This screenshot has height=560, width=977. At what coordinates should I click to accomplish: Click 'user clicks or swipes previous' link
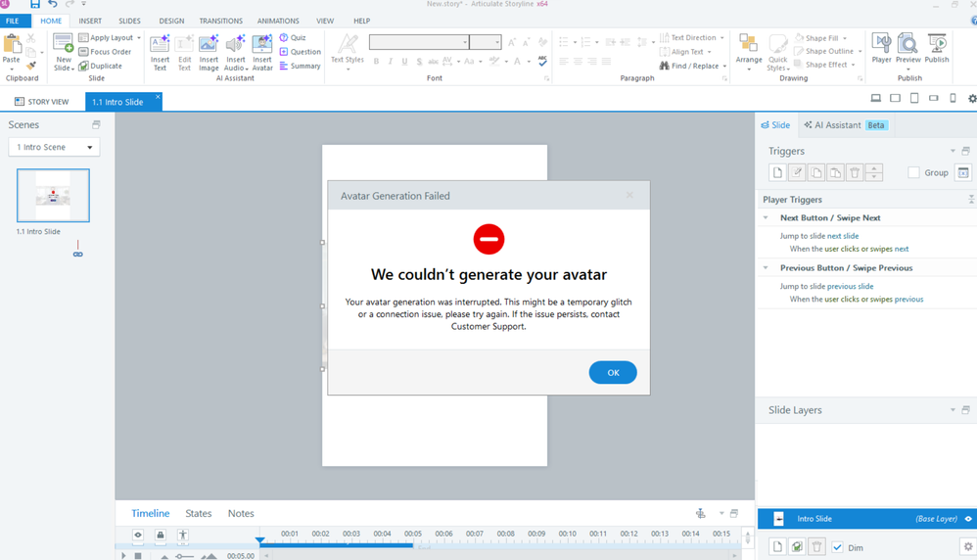(x=874, y=299)
